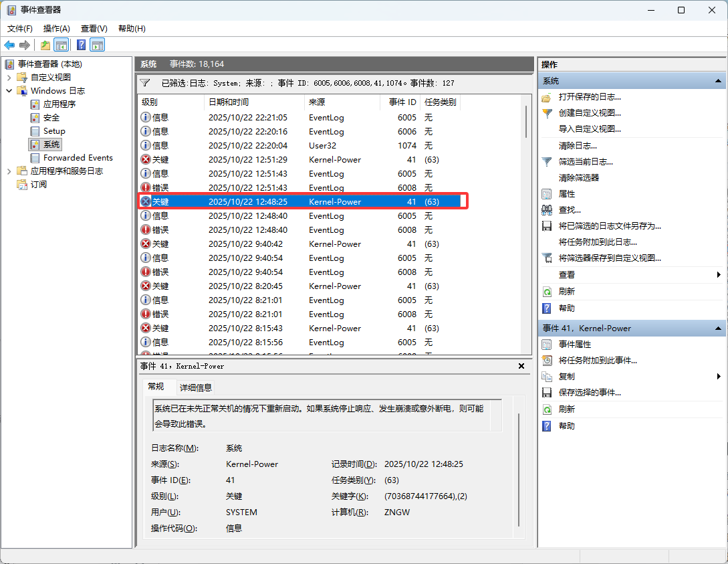Close the 事件 41 details pane
Viewport: 728px width, 564px height.
(521, 366)
